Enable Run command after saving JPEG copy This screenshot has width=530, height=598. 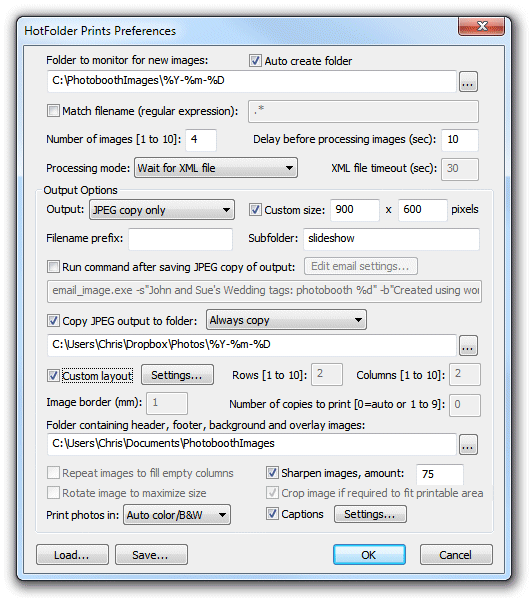pyautogui.click(x=53, y=267)
